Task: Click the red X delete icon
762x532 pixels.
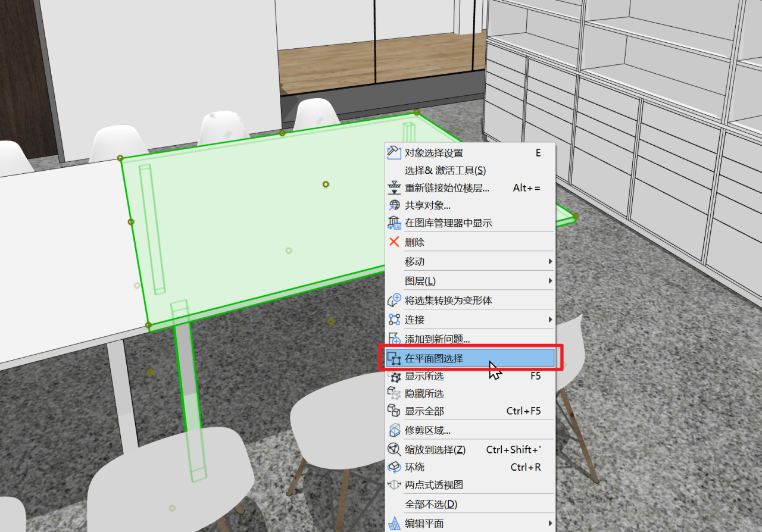Action: tap(394, 242)
